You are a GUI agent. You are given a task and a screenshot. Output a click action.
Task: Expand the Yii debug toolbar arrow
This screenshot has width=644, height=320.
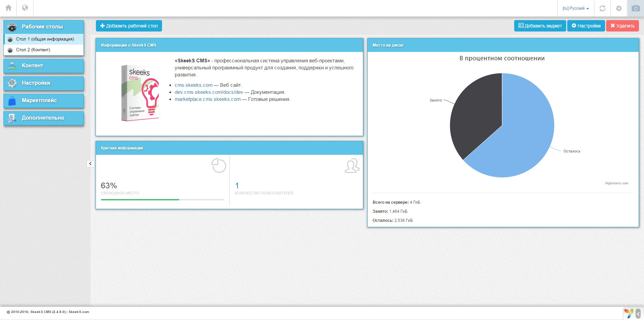pos(638,314)
